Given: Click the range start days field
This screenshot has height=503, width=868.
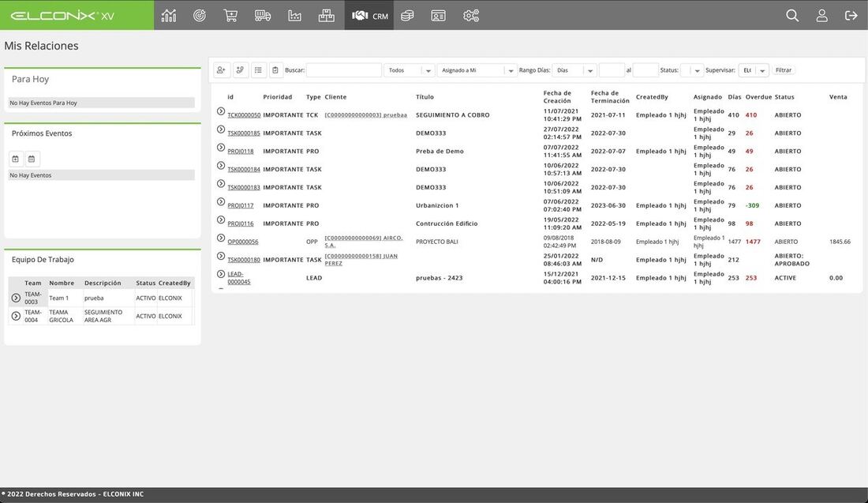Looking at the screenshot, I should [x=612, y=69].
